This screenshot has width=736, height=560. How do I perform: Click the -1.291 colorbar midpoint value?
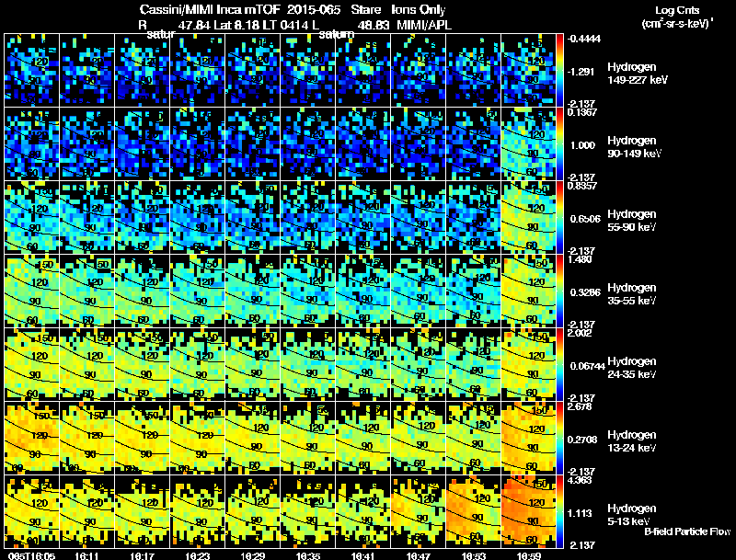tap(581, 72)
